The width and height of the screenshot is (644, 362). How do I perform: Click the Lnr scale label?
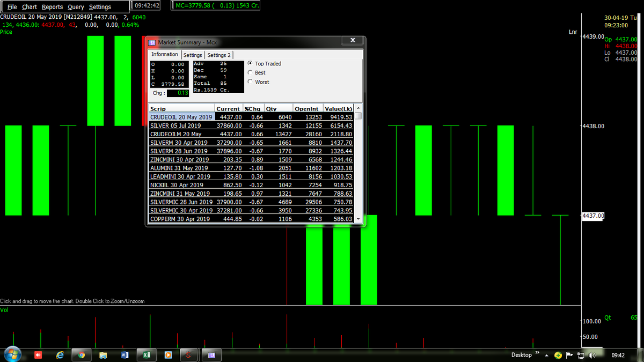pyautogui.click(x=573, y=32)
